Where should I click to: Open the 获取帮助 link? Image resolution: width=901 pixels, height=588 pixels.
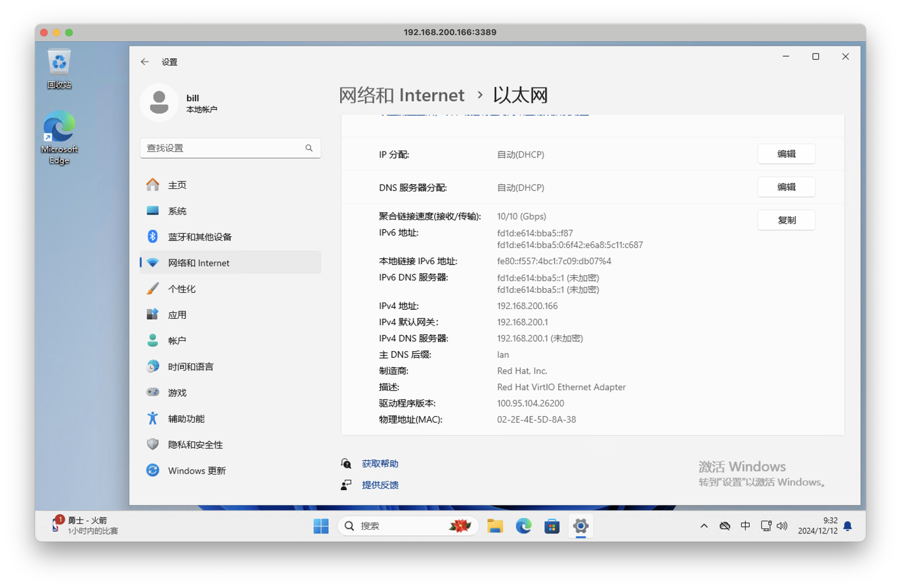[379, 463]
